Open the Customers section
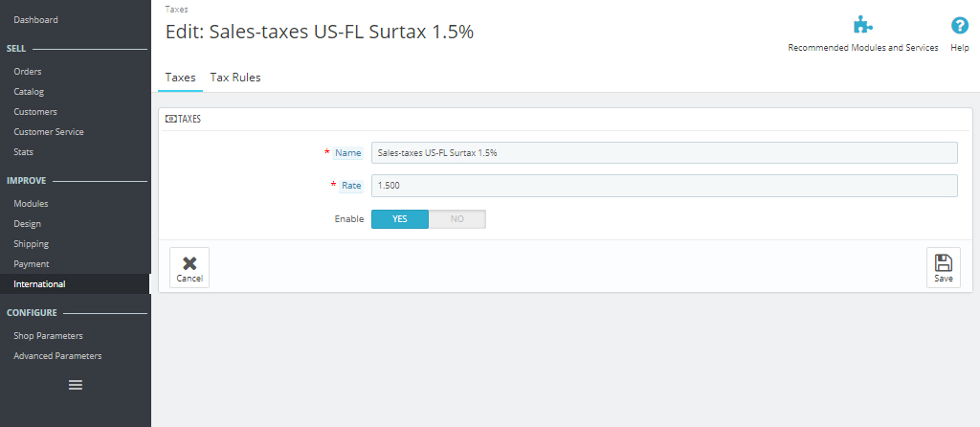The width and height of the screenshot is (980, 427). tap(35, 112)
